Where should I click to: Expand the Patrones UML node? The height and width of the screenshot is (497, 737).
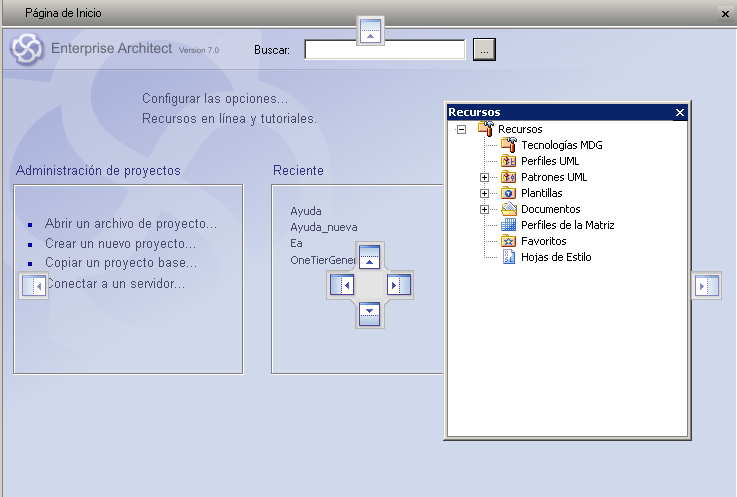click(x=484, y=177)
